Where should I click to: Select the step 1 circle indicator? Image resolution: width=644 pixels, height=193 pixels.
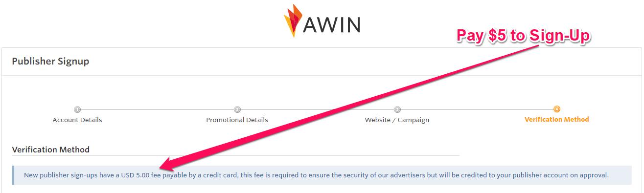pos(77,109)
